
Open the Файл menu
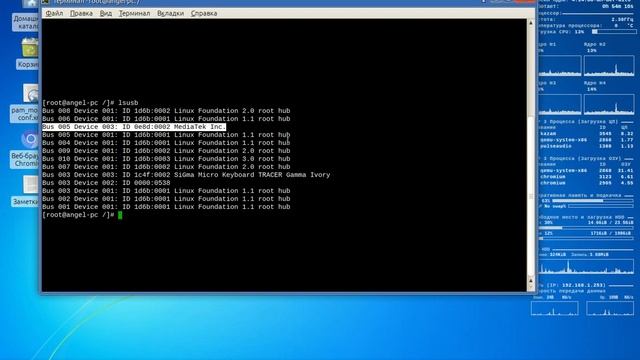pyautogui.click(x=54, y=13)
